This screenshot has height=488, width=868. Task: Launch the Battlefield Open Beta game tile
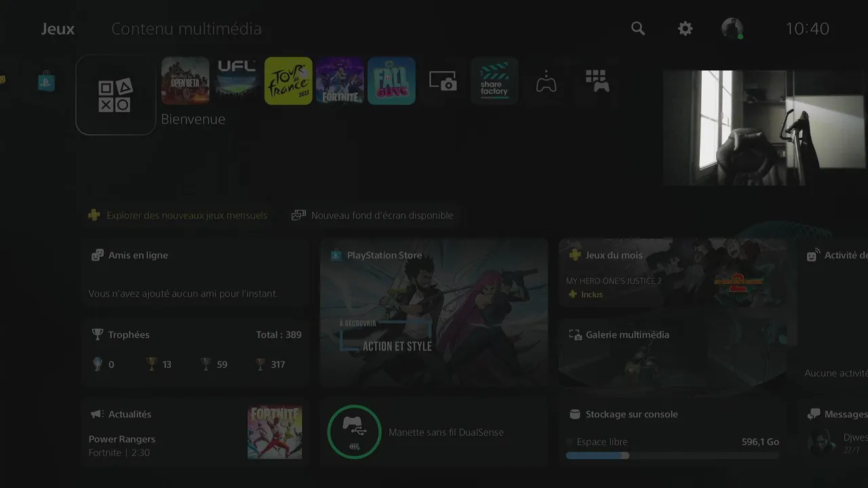[185, 81]
